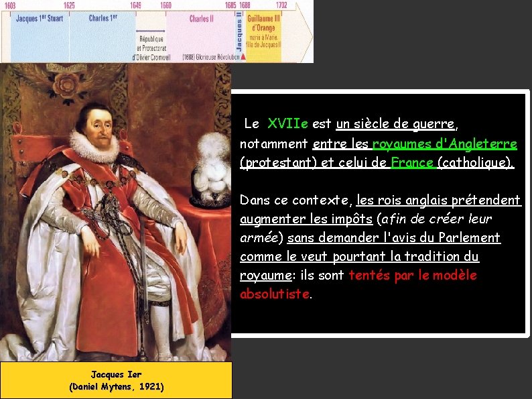Viewport: 532px width, 399px height.
Task: Click the République et Protectorat Cromwell label
Action: click(x=151, y=48)
